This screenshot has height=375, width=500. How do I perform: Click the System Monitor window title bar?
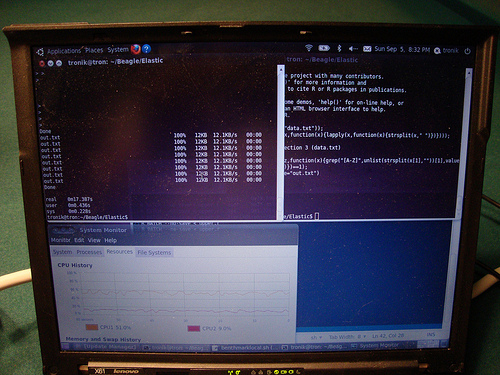click(x=173, y=230)
